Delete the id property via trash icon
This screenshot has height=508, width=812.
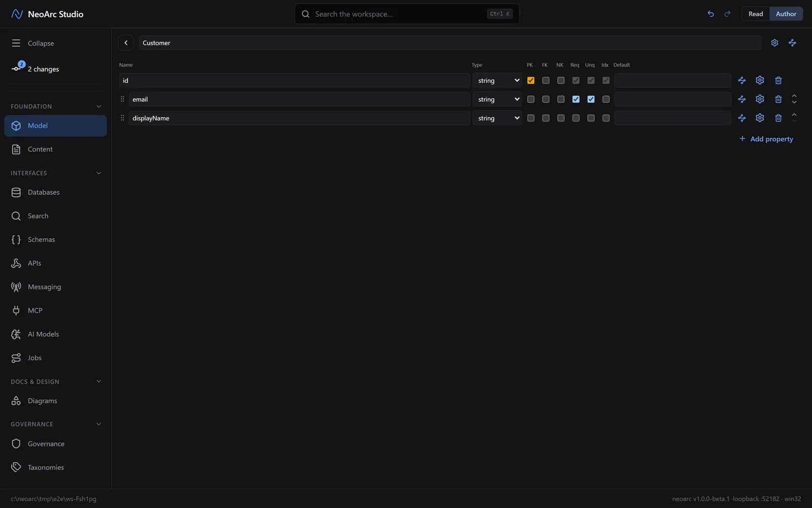click(x=779, y=80)
